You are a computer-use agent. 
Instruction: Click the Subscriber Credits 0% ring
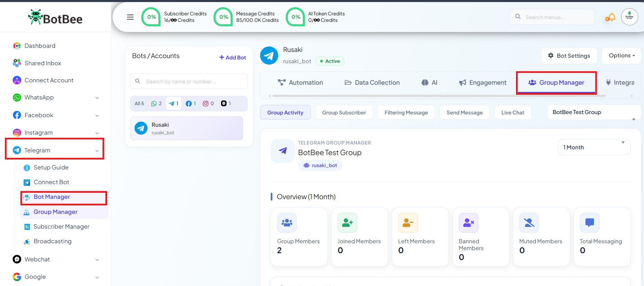coord(151,17)
